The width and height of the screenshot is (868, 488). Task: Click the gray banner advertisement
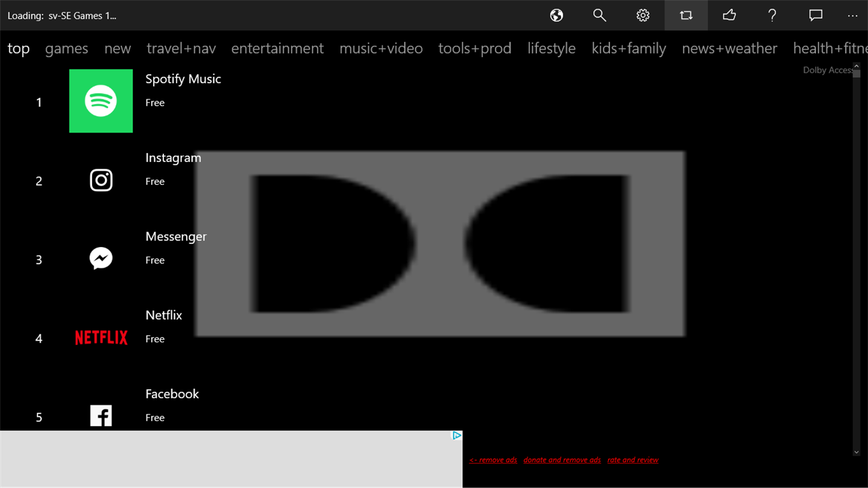pos(231,459)
